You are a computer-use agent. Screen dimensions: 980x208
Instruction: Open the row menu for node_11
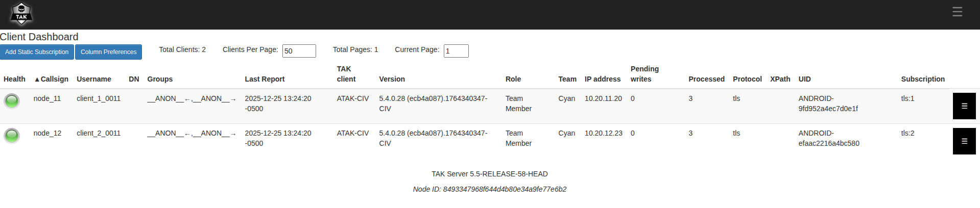tap(964, 106)
